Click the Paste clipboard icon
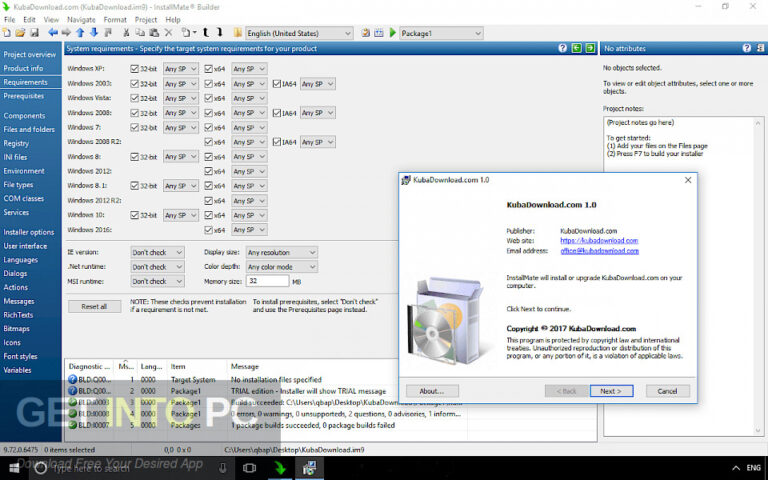 154,33
